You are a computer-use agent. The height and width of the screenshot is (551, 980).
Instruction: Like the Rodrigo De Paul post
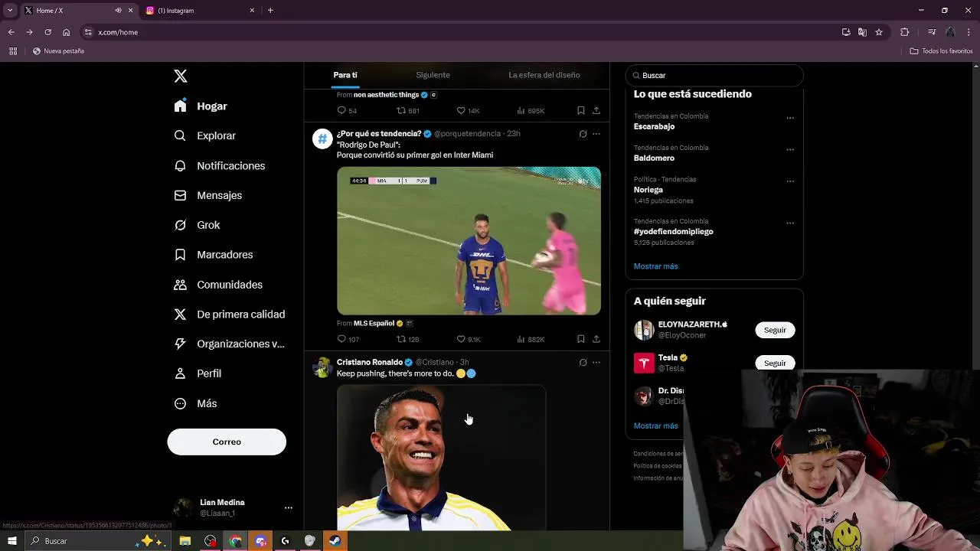point(461,339)
